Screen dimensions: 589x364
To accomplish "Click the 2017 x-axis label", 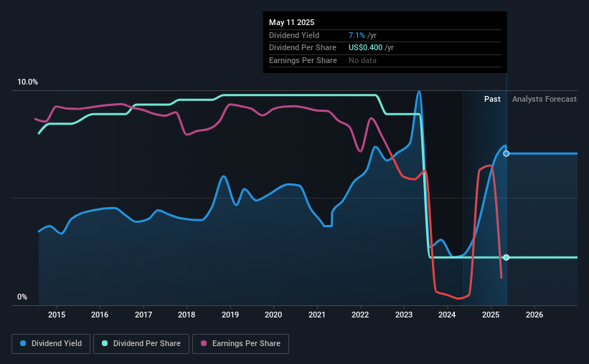I will pyautogui.click(x=143, y=315).
